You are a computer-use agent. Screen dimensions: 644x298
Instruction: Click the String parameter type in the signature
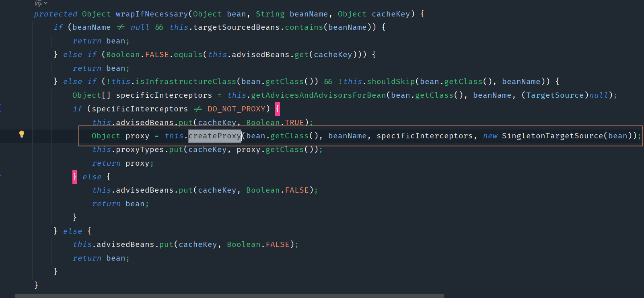tap(270, 14)
